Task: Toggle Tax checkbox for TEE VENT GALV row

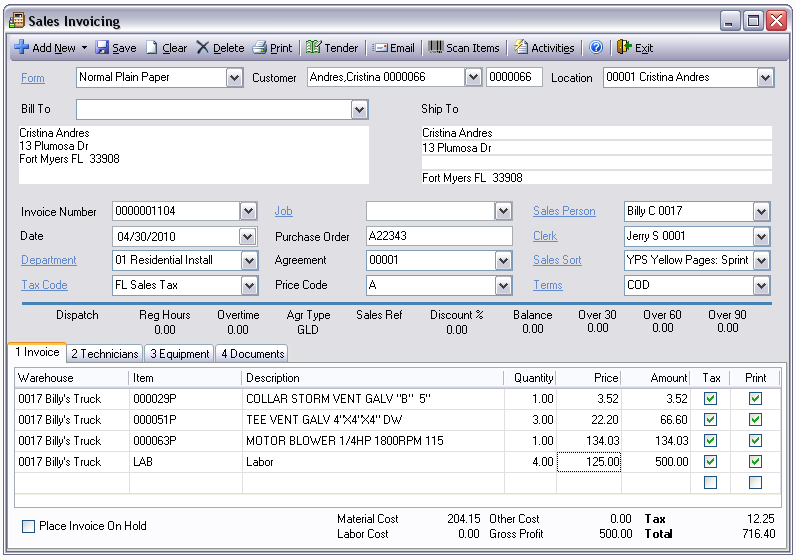Action: click(710, 419)
